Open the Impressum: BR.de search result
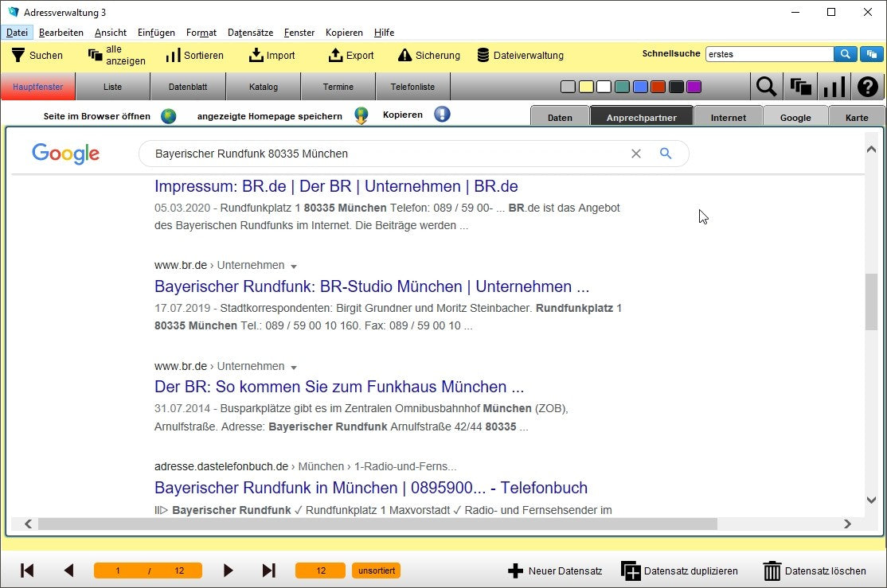The image size is (887, 588). (x=336, y=186)
